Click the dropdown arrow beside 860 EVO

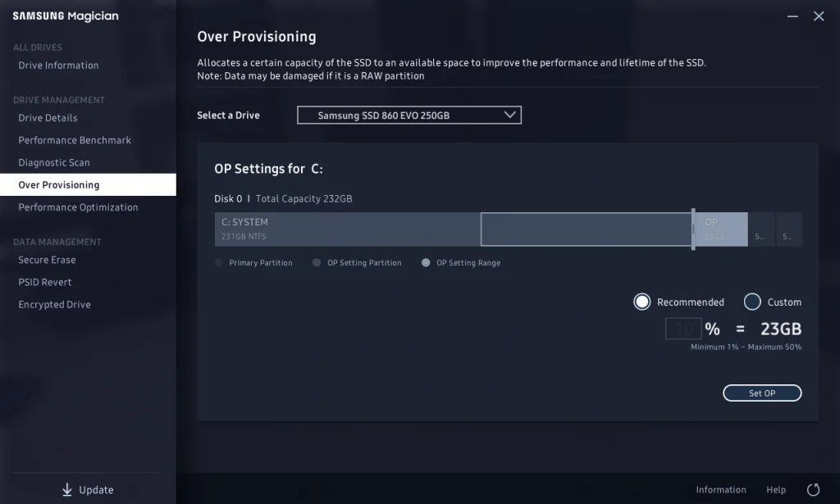(x=509, y=116)
